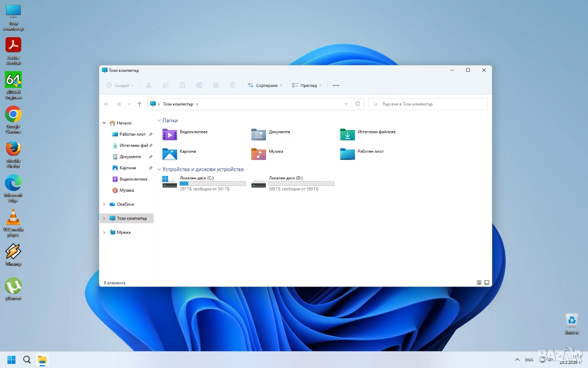588x368 pixels.
Task: Open the Сортиране dropdown
Action: (x=265, y=86)
